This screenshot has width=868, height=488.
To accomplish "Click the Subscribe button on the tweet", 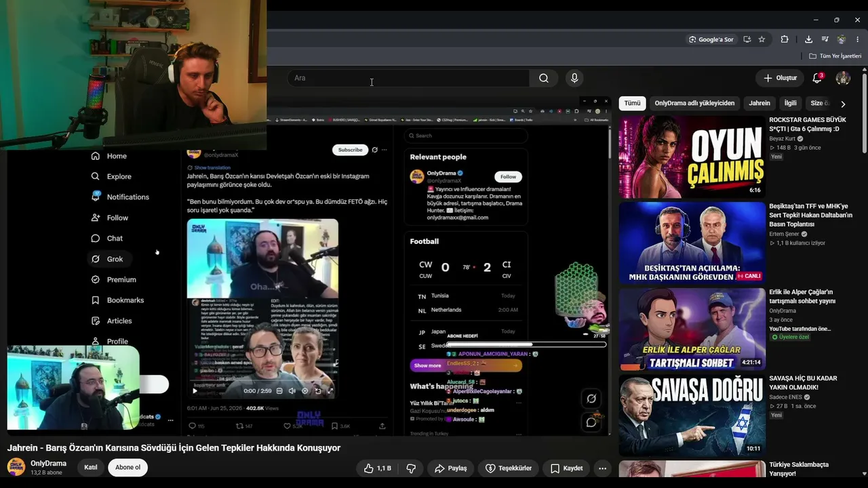I will (350, 150).
